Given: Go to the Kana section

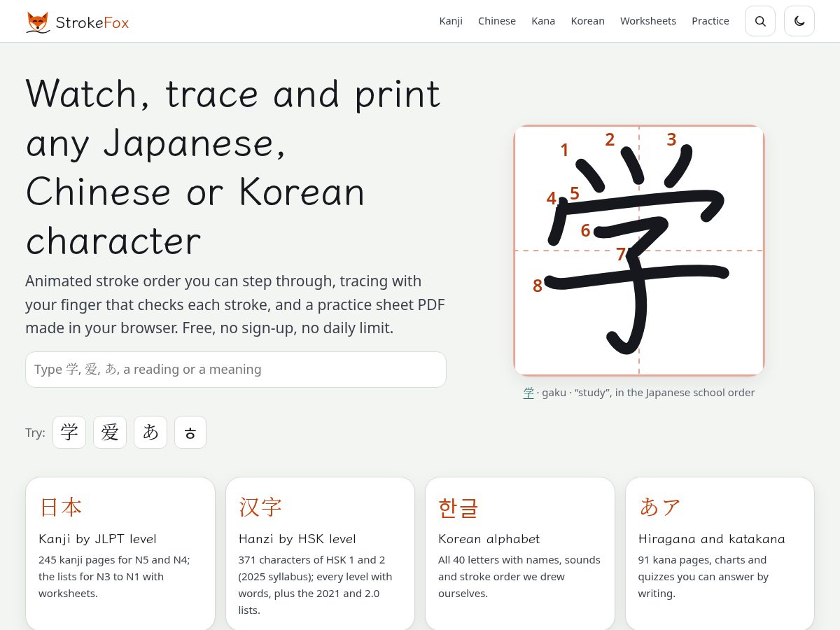Looking at the screenshot, I should click(x=543, y=21).
